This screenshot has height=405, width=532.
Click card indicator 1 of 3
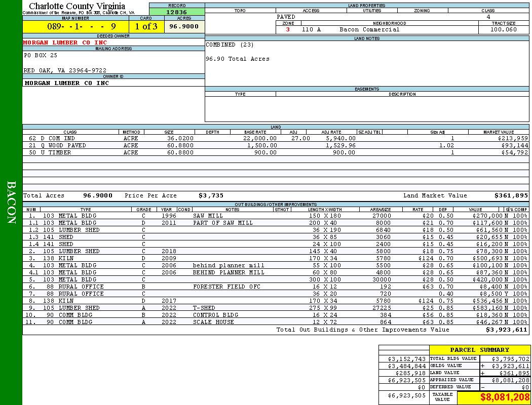[146, 26]
